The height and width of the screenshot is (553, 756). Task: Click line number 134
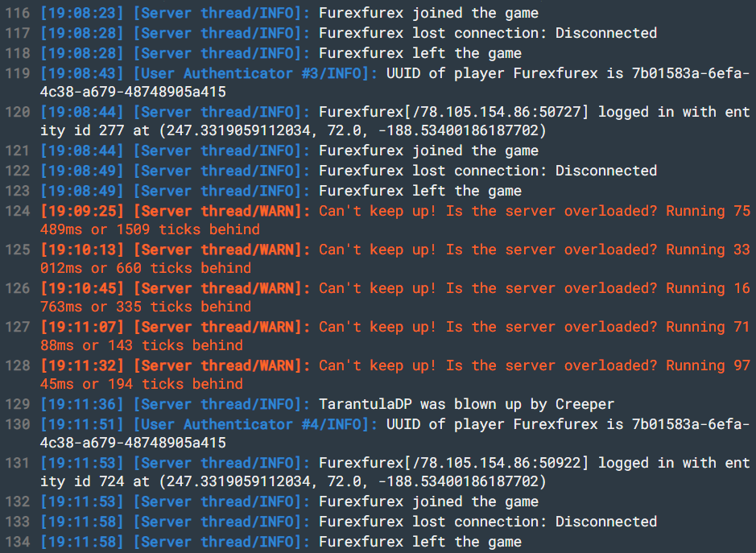click(x=18, y=542)
